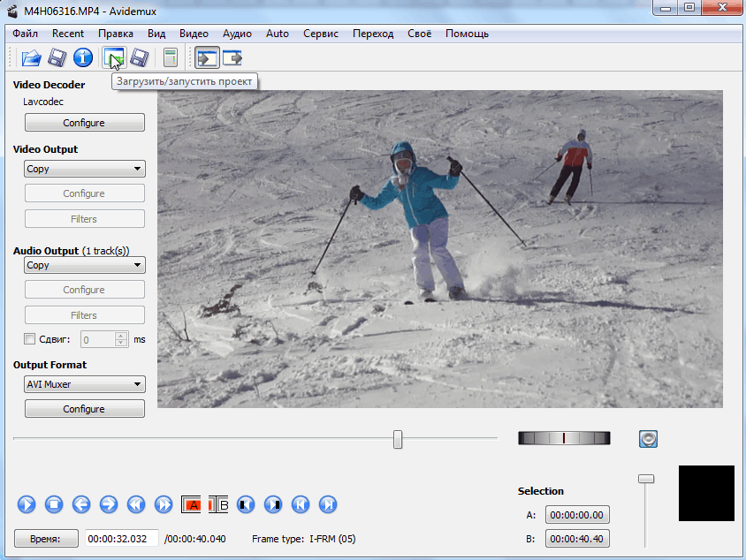Open the Правка menu

116,34
